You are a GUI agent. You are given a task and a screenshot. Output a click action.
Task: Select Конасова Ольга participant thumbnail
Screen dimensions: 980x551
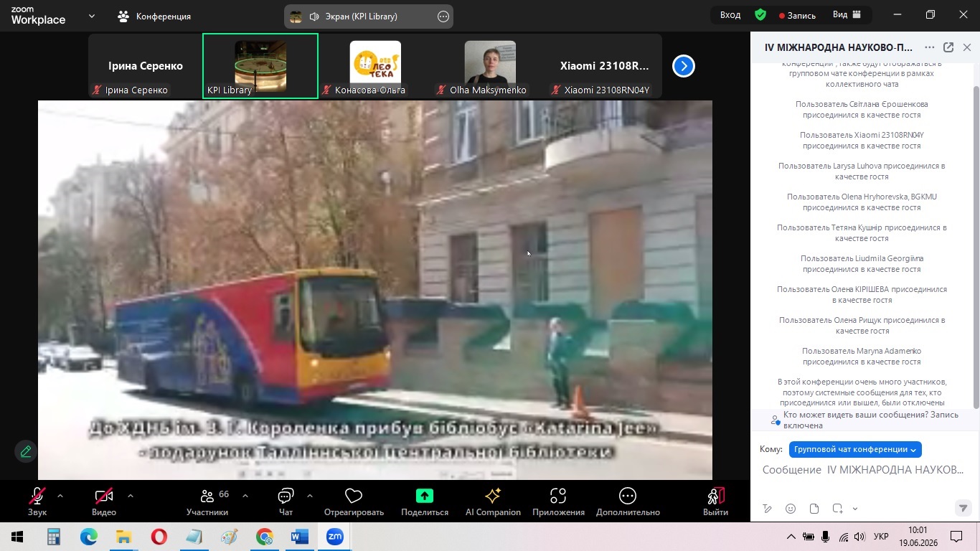tap(375, 66)
